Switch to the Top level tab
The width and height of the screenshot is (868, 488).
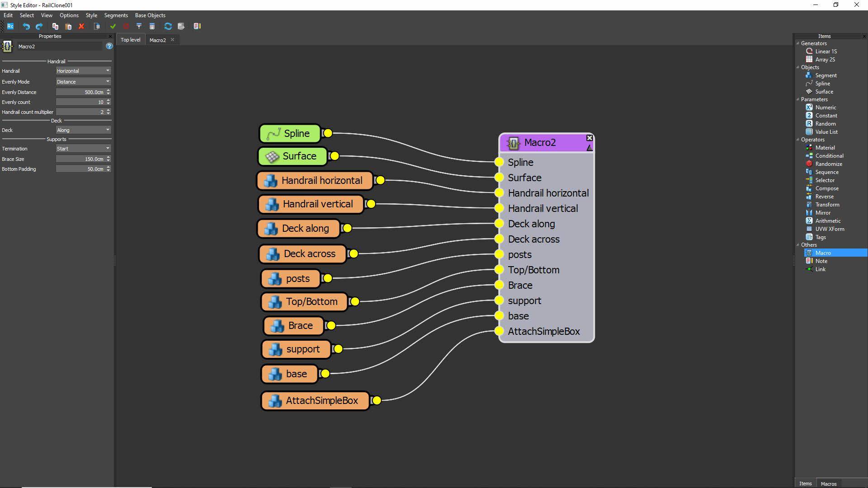tap(130, 40)
